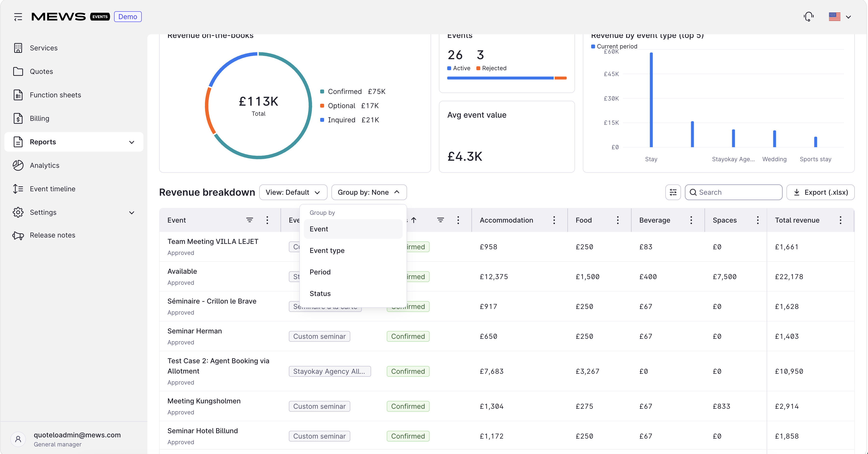Open the table column settings icon

[x=673, y=192]
